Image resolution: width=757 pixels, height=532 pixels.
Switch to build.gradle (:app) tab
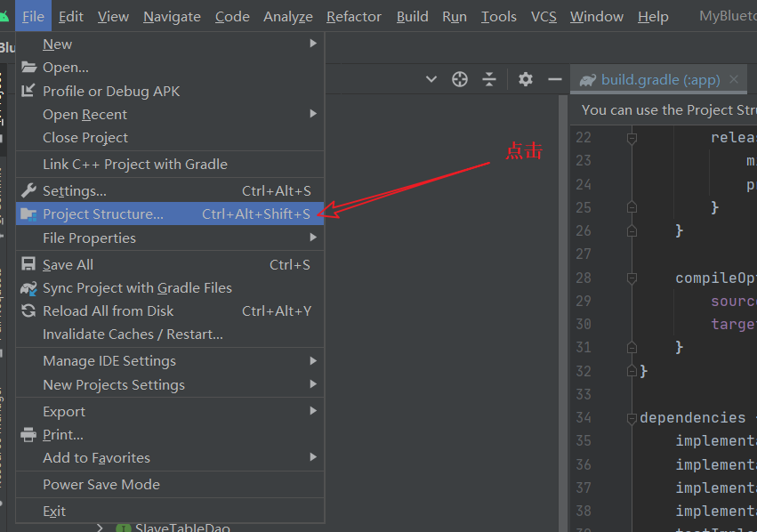(x=660, y=80)
